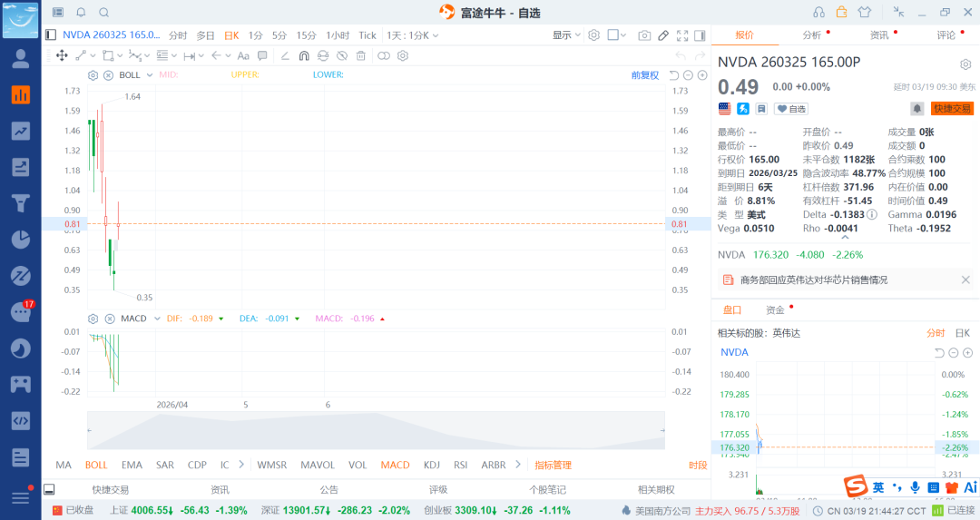This screenshot has width=980, height=520.
Task: Zoom in main chart with plus icon
Action: point(702,75)
